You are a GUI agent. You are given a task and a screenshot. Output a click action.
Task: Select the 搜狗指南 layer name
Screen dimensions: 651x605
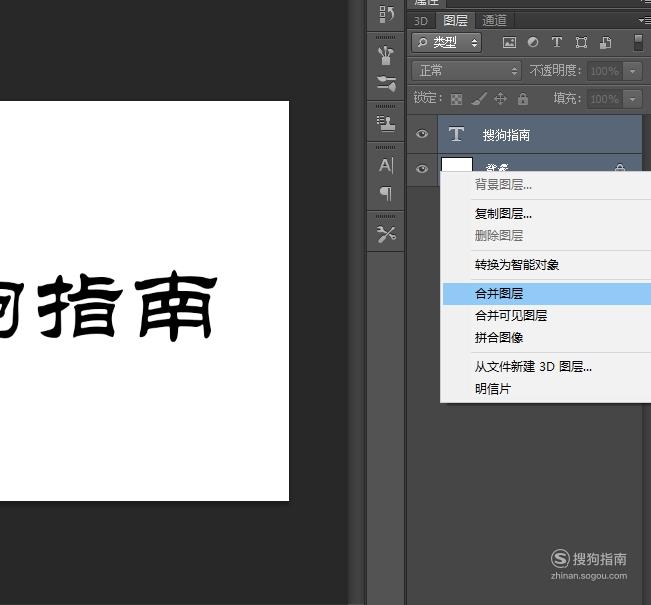(506, 135)
